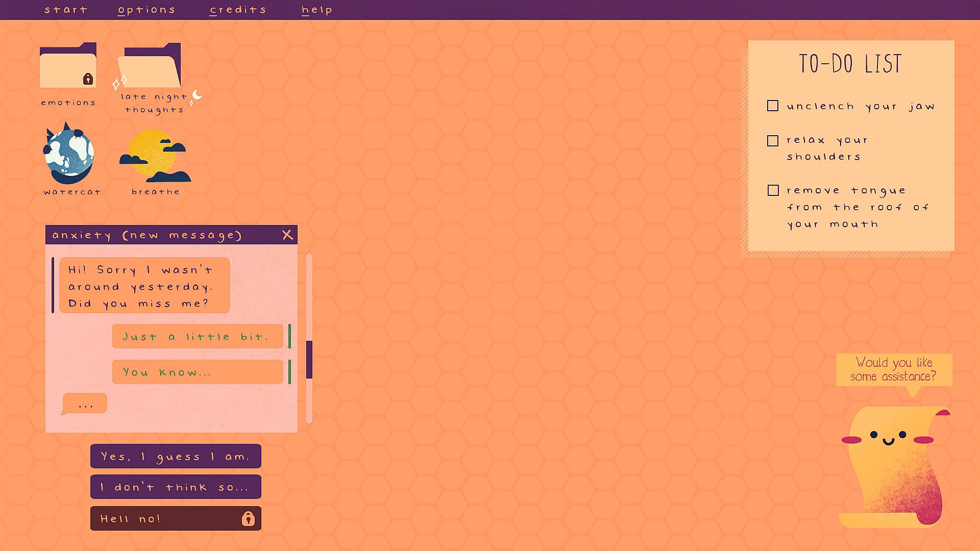Click the anxiety chat scrollbar thumb
980x551 pixels.
[309, 360]
